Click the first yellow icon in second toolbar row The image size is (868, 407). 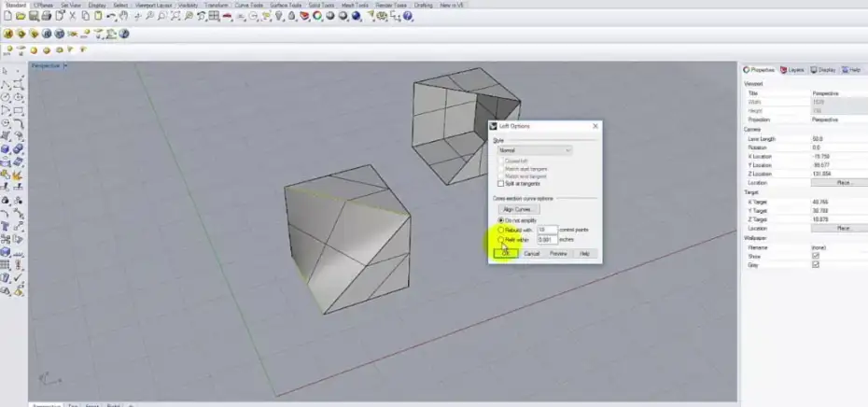click(7, 34)
